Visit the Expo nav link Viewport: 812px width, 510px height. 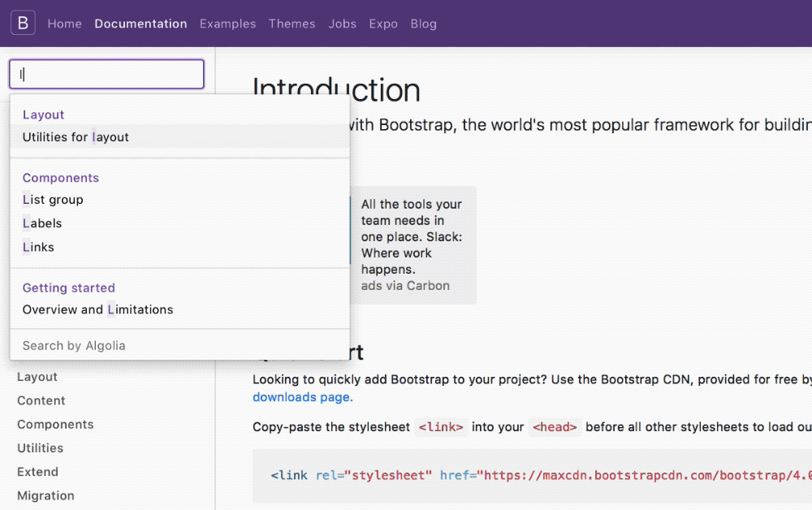[x=383, y=24]
